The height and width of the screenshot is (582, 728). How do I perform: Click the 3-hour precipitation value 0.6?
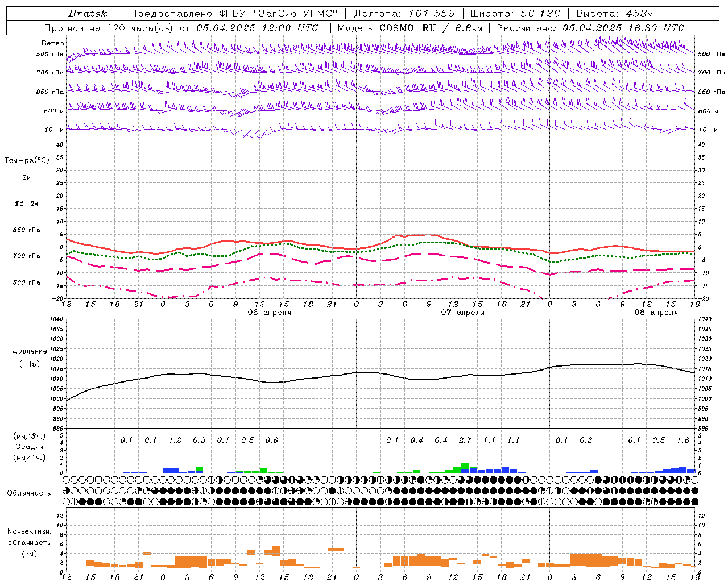tap(272, 440)
